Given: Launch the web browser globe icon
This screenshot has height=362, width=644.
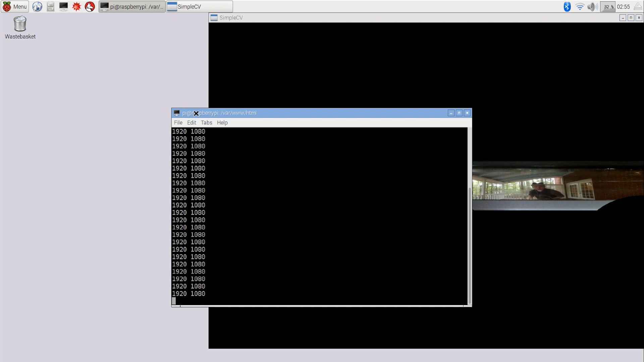Looking at the screenshot, I should coord(37,6).
